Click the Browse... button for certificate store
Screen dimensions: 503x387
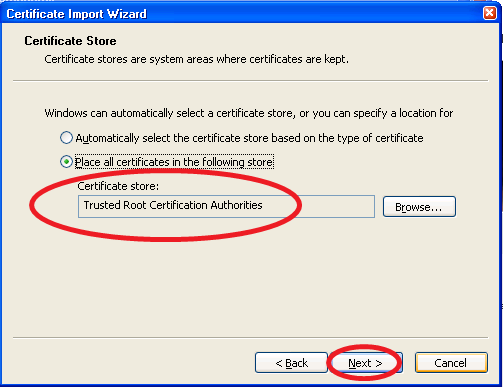419,207
